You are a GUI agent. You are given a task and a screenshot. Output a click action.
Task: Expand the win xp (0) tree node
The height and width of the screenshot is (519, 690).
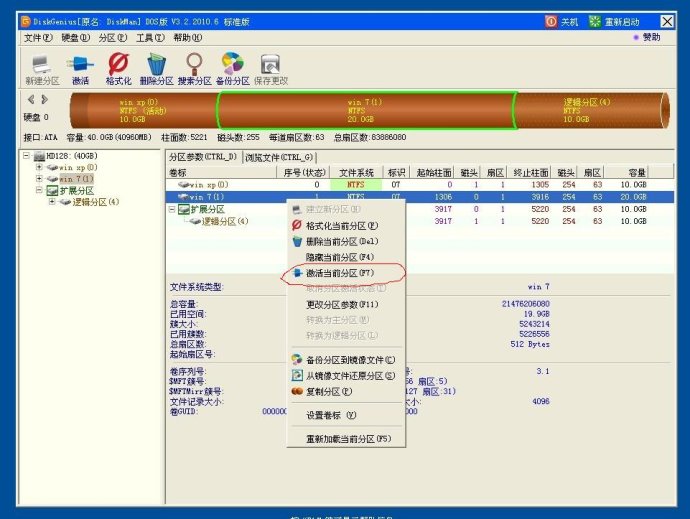39,167
